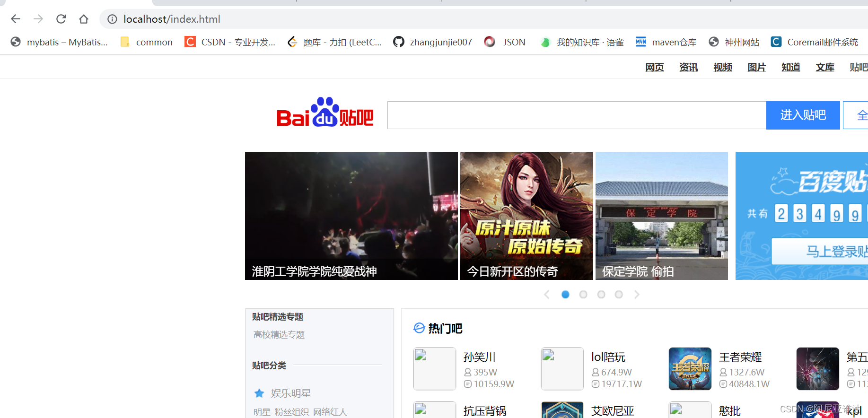Click the 马上登录 button on blue banner
Screen dimensions: 868x418
click(820, 251)
